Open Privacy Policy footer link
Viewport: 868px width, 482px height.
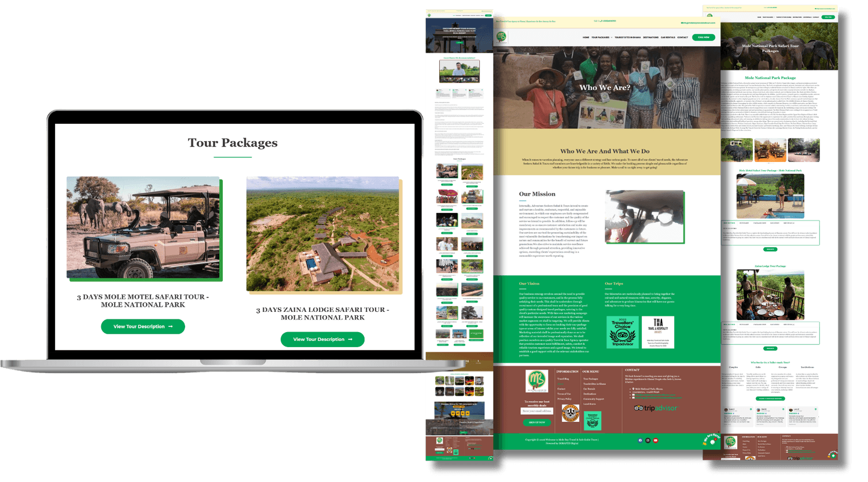[x=564, y=399]
